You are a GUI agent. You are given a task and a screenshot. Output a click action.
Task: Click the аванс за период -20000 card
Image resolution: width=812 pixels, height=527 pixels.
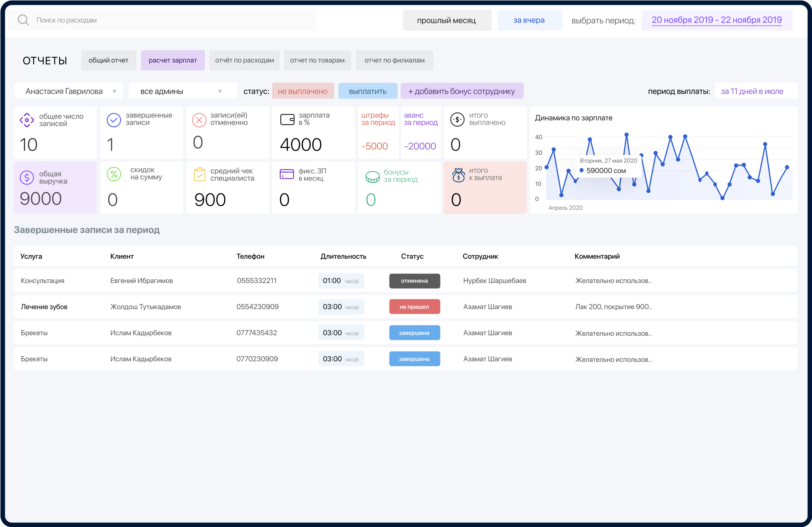(421, 132)
